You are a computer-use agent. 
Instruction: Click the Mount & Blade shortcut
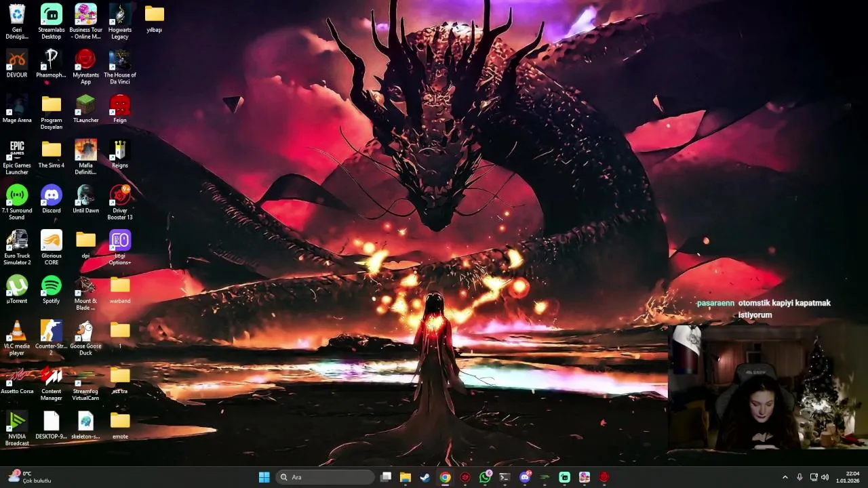[x=85, y=293]
